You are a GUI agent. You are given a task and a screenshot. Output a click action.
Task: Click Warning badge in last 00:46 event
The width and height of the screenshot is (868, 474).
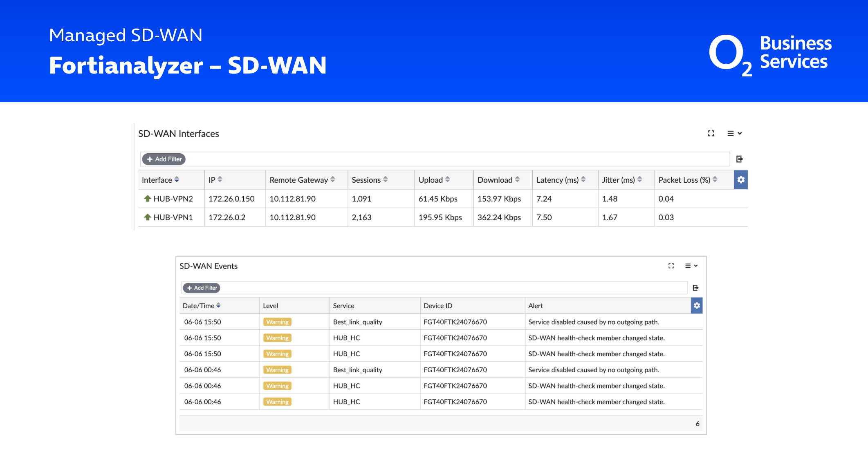(x=277, y=402)
